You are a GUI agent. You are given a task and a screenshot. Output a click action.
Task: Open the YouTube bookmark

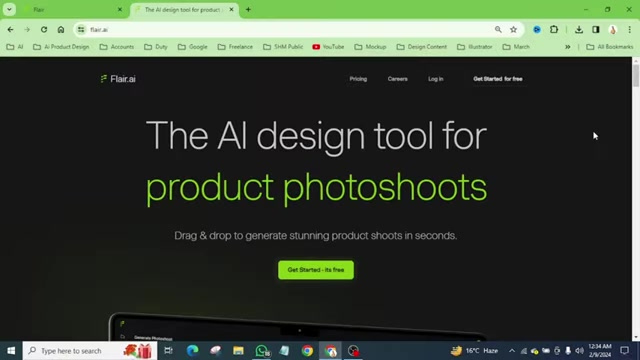tap(328, 47)
